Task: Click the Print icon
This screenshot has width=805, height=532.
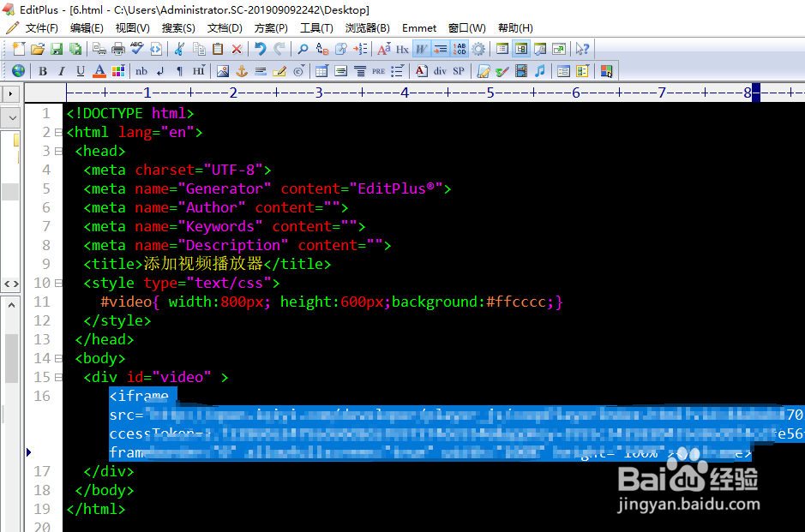Action: [x=118, y=49]
